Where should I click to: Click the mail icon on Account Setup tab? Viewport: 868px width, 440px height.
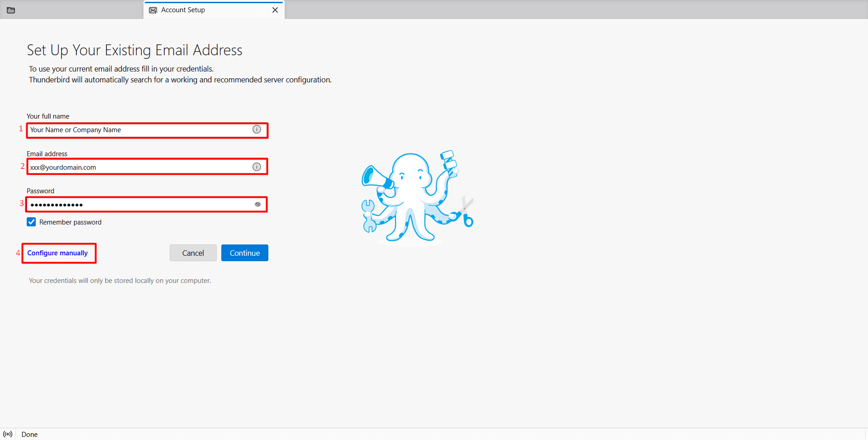[x=153, y=10]
